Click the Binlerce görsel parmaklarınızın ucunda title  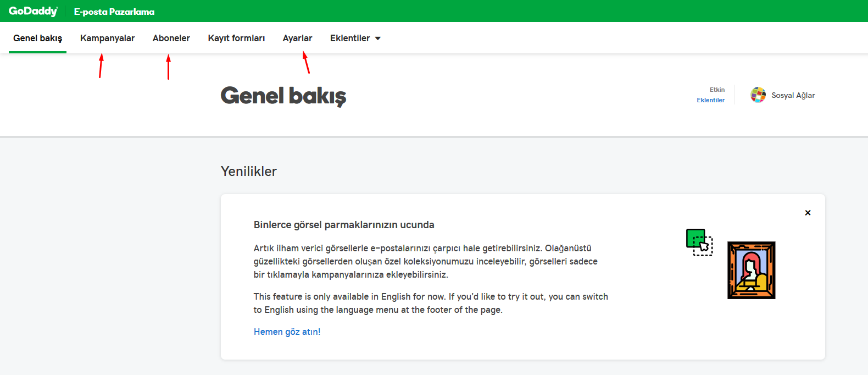click(x=344, y=225)
